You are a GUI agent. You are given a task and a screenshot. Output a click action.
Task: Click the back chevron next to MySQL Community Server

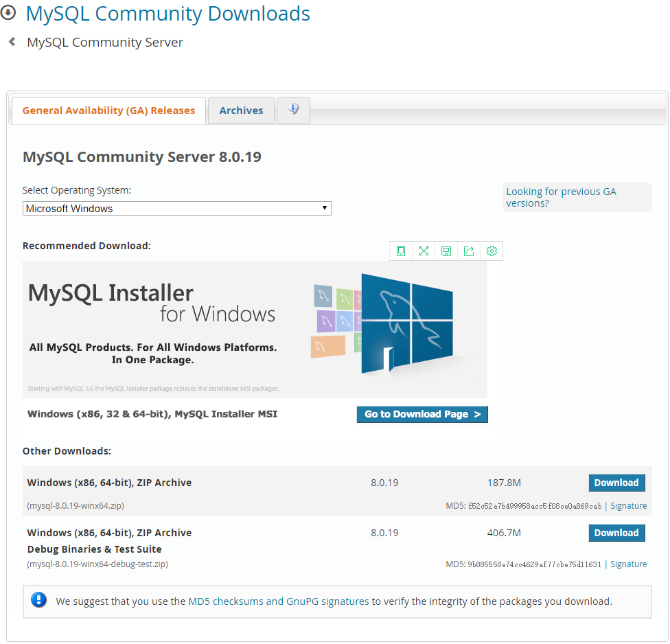[11, 42]
